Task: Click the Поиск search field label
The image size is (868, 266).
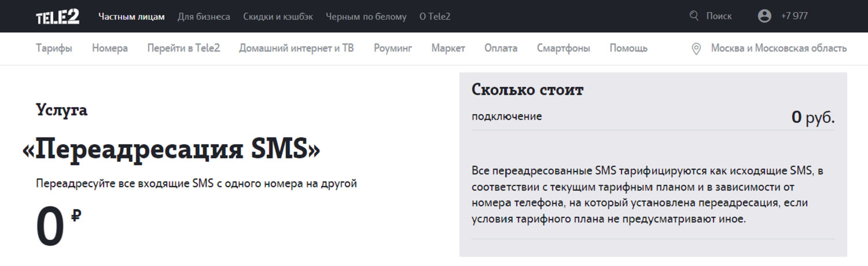Action: point(719,16)
